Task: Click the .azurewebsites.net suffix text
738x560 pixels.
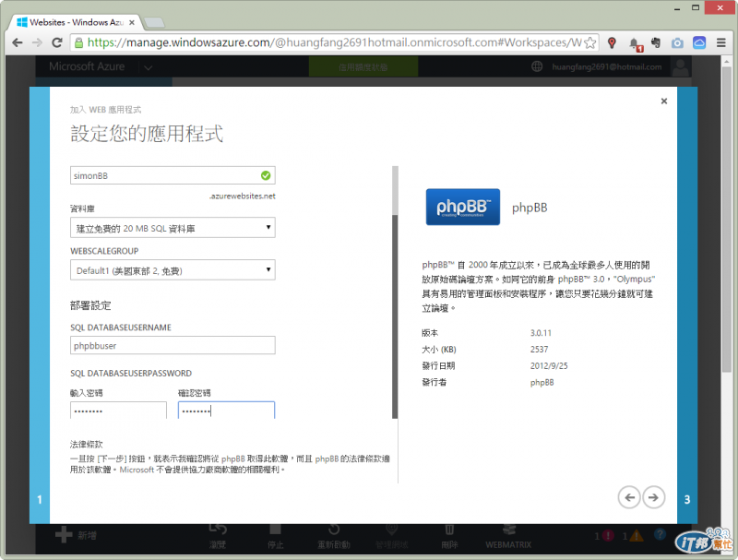Action: [x=243, y=197]
